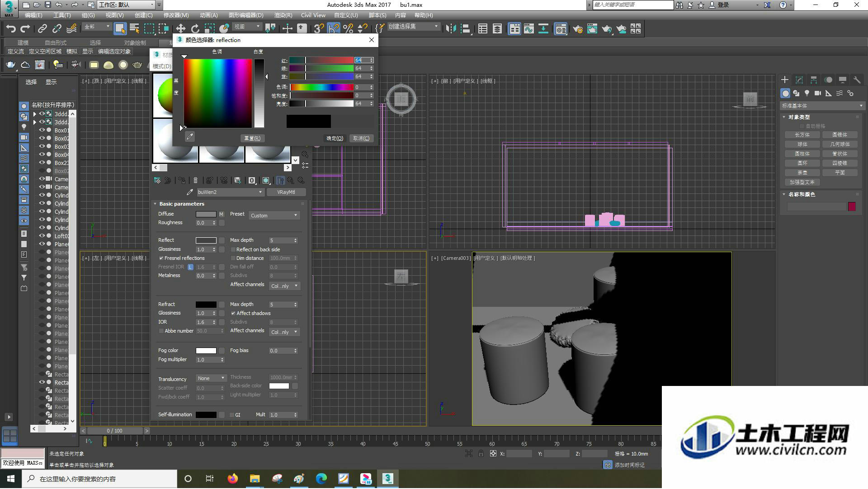
Task: Switch to the Hierarchy panel icon
Action: click(x=813, y=80)
